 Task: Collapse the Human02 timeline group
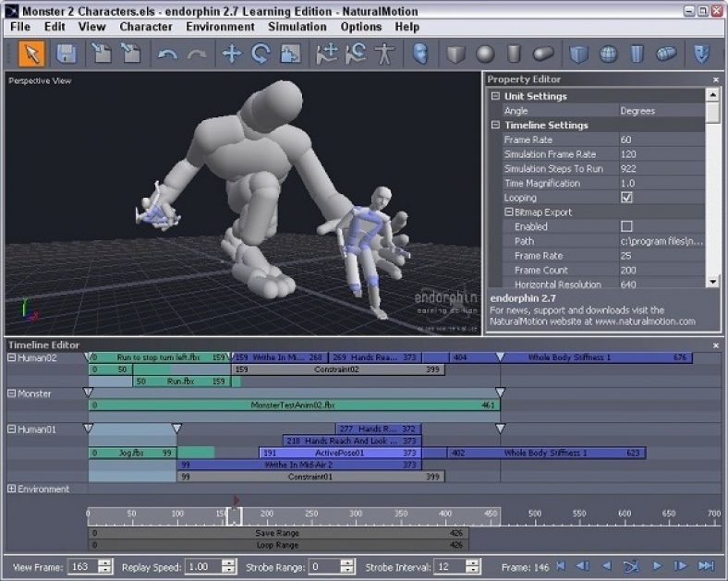[x=11, y=357]
